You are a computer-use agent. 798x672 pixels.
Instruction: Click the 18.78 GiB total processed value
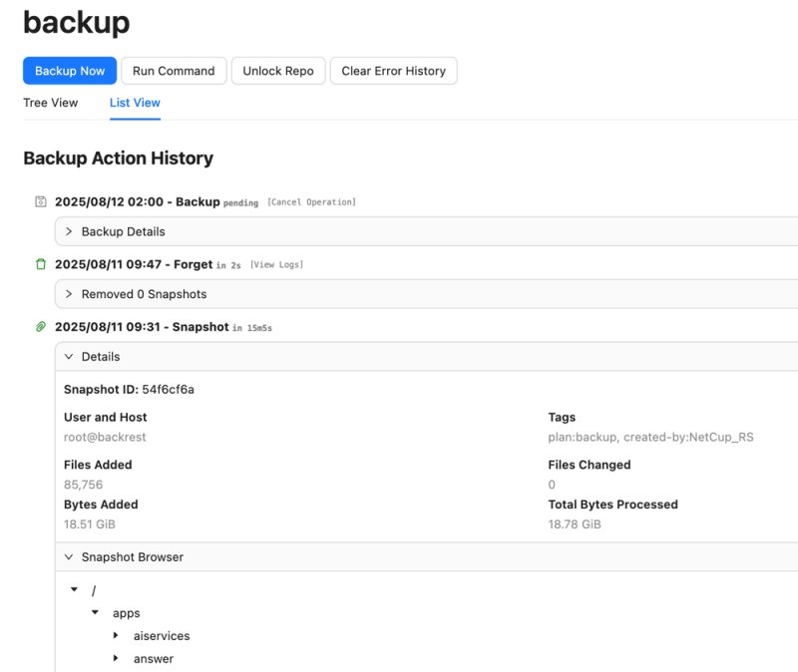click(x=575, y=524)
